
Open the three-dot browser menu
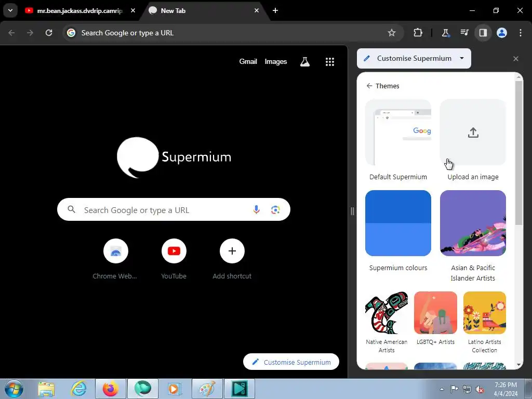coord(521,33)
